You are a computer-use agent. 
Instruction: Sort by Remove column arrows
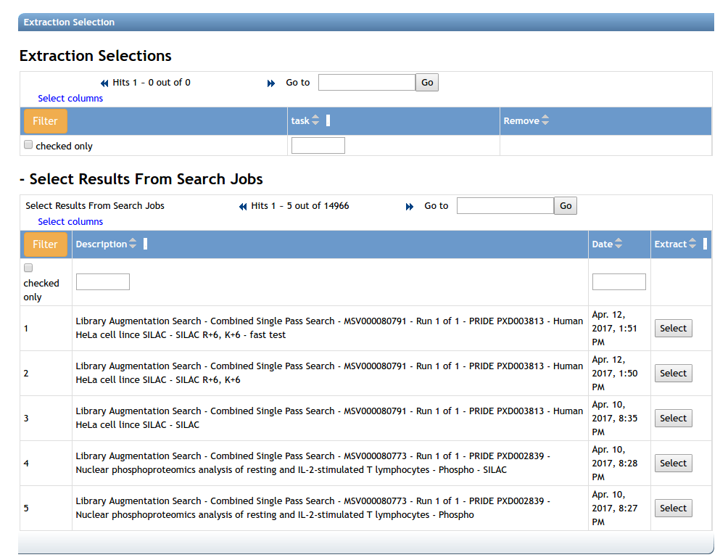[x=545, y=121]
